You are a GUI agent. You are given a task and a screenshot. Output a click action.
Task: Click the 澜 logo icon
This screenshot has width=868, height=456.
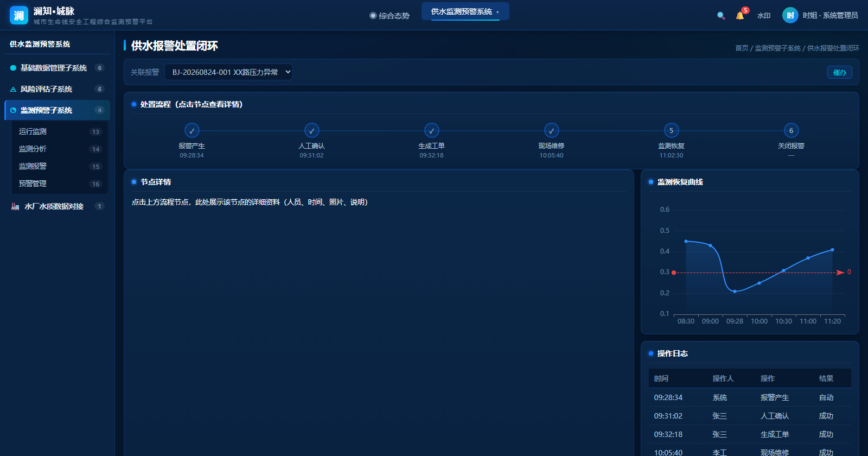[19, 15]
